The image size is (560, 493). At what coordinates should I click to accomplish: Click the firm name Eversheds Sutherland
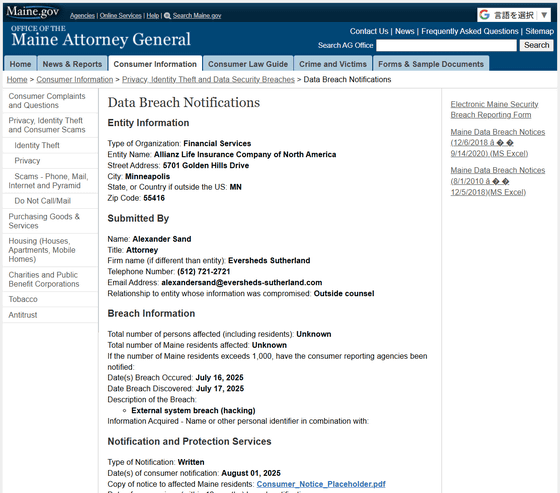tap(269, 260)
